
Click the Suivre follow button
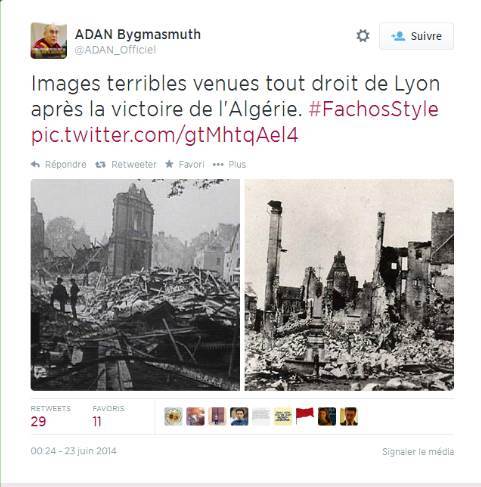(416, 36)
